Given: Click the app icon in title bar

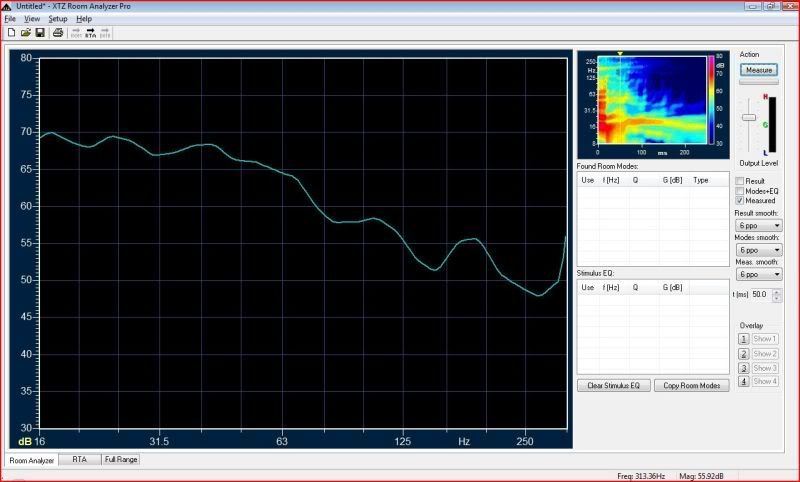Looking at the screenshot, I should (x=8, y=6).
